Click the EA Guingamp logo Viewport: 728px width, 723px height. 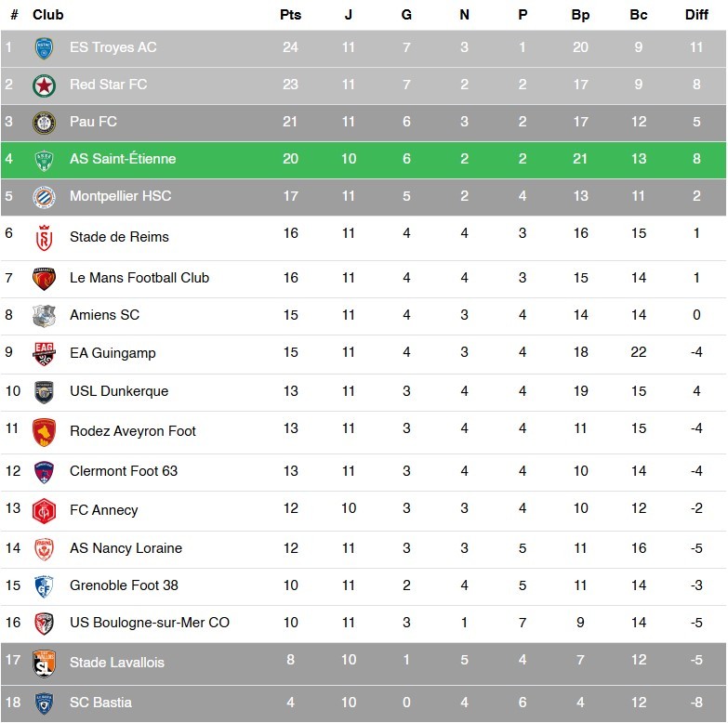pos(44,353)
